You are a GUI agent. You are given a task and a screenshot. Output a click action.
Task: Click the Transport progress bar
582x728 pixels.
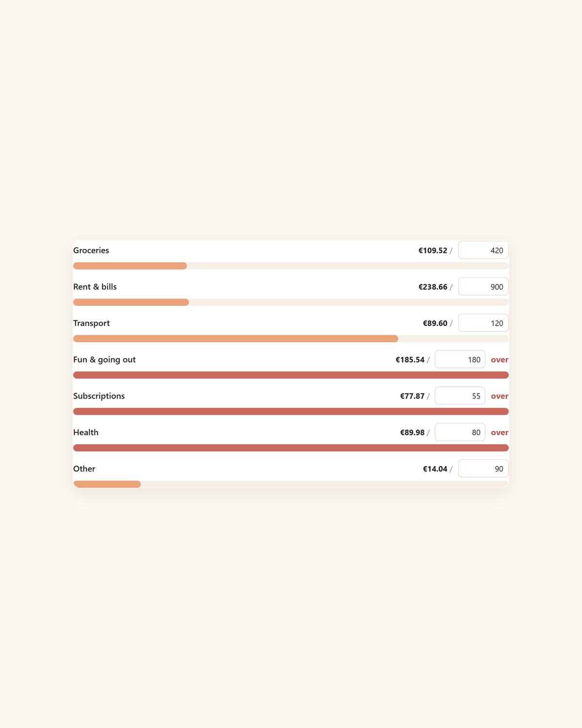(291, 339)
